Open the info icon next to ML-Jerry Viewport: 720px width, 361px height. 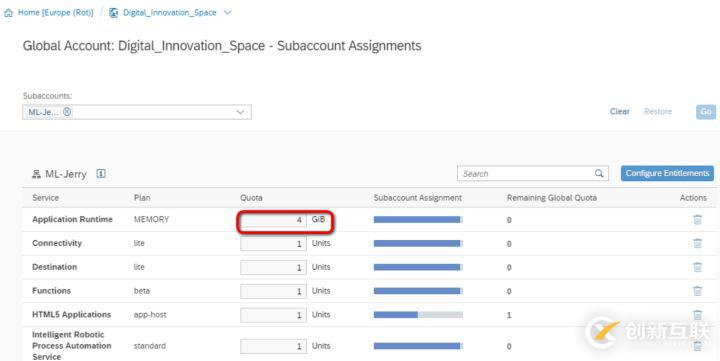(101, 174)
